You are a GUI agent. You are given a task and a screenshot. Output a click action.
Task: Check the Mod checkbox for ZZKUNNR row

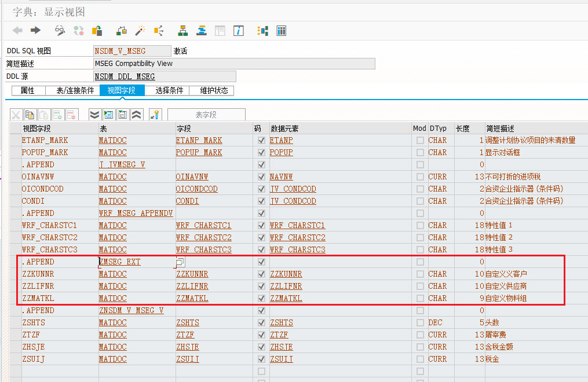coord(419,274)
